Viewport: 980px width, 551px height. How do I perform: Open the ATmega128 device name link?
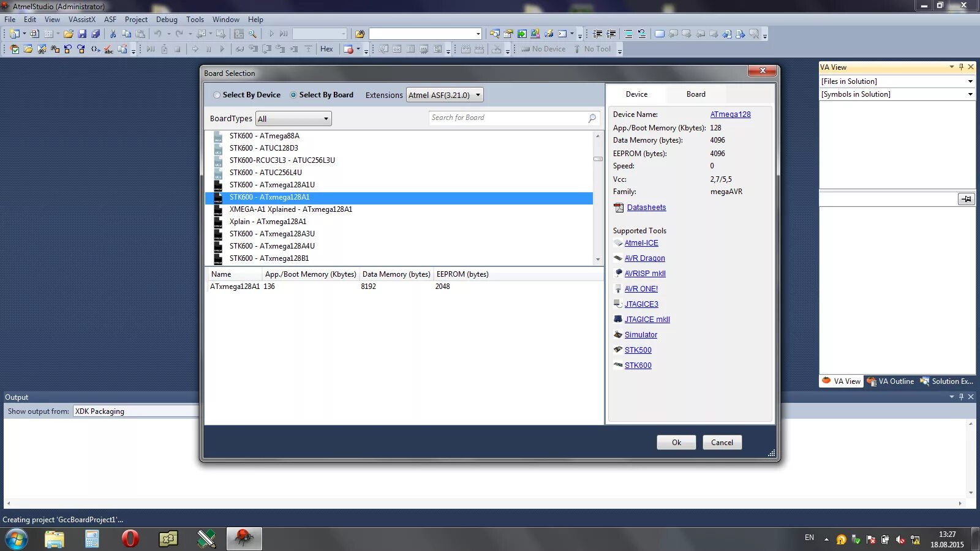730,114
